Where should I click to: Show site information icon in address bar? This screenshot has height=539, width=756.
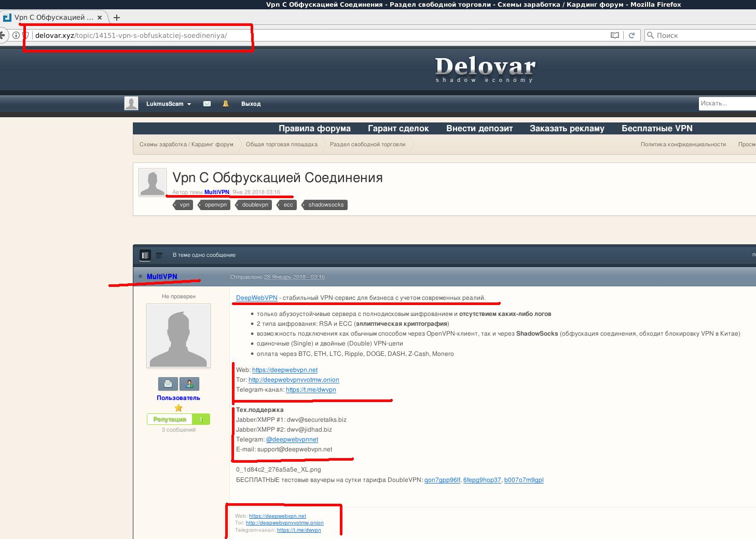[x=16, y=35]
